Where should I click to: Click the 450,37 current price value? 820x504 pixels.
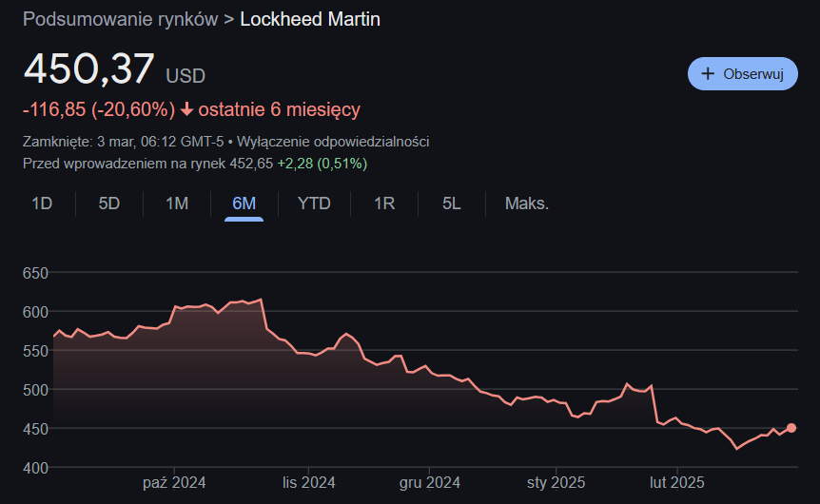88,69
